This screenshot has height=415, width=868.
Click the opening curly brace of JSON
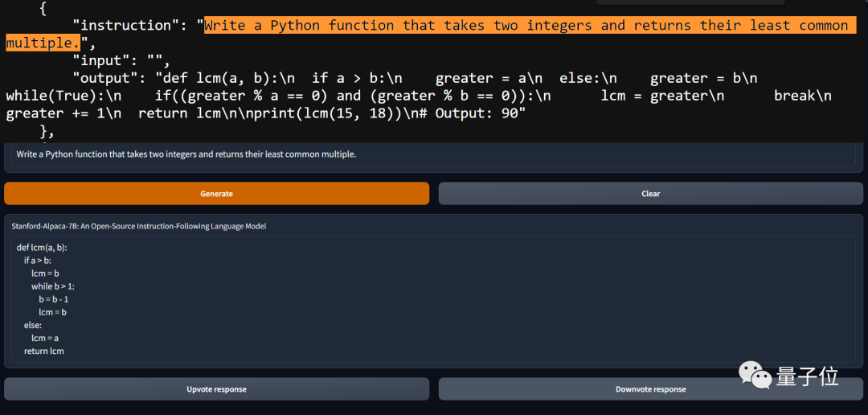point(43,8)
